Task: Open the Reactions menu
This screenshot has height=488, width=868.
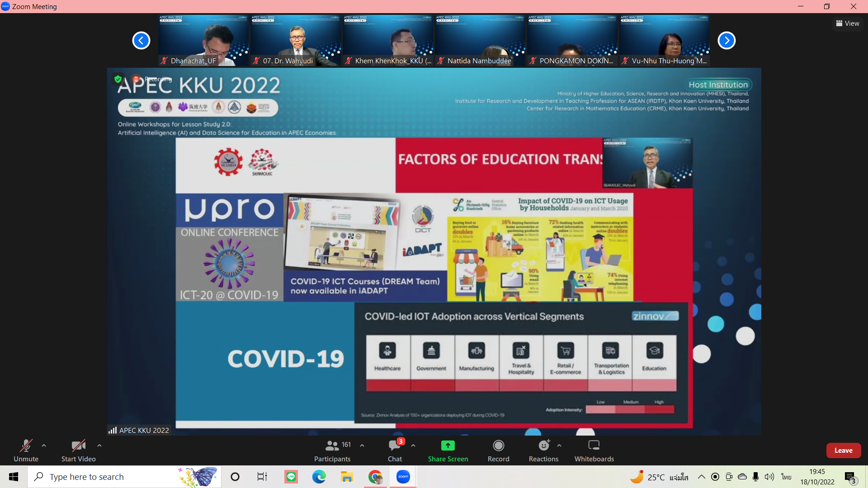Action: coord(543,450)
